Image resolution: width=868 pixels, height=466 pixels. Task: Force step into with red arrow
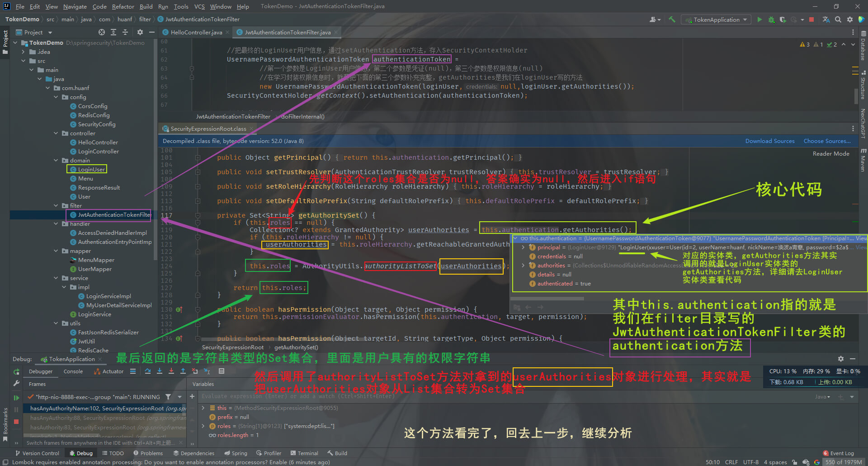pyautogui.click(x=171, y=371)
